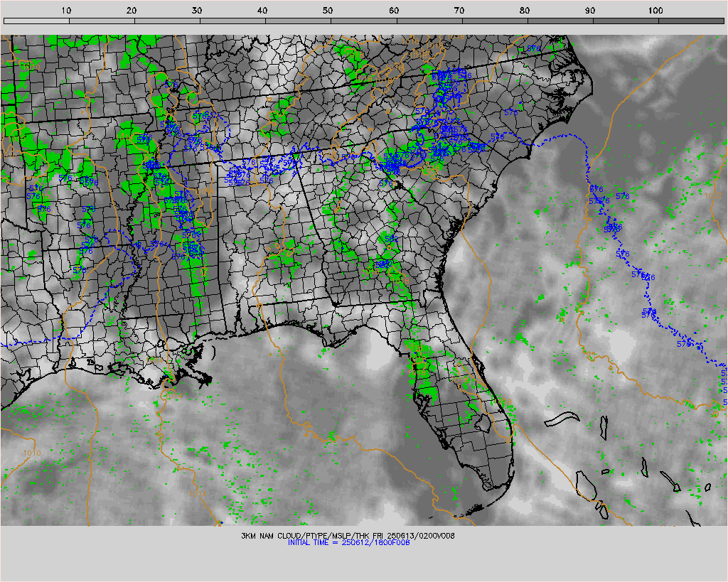This screenshot has width=728, height=582.
Task: Select the gray swatch between 80 and 90
Action: (560, 21)
